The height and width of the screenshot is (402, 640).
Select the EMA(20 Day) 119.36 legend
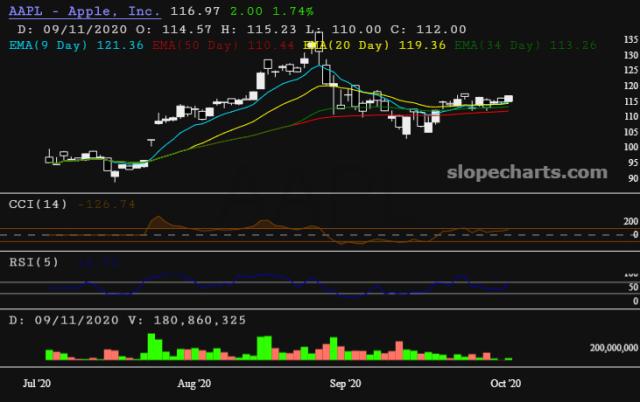coord(374,45)
